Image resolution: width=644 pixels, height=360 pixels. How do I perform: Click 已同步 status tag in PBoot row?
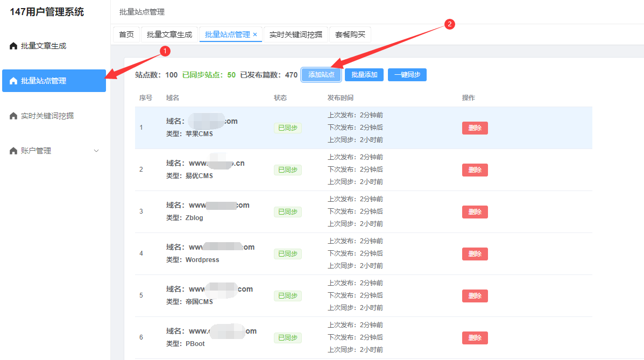click(x=287, y=337)
